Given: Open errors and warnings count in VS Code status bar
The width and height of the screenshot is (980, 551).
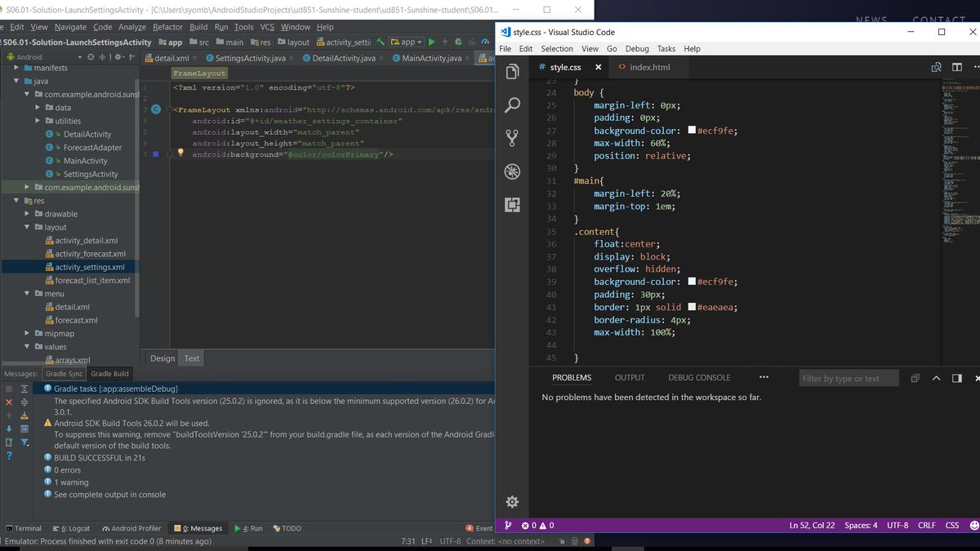Looking at the screenshot, I should pos(537,525).
